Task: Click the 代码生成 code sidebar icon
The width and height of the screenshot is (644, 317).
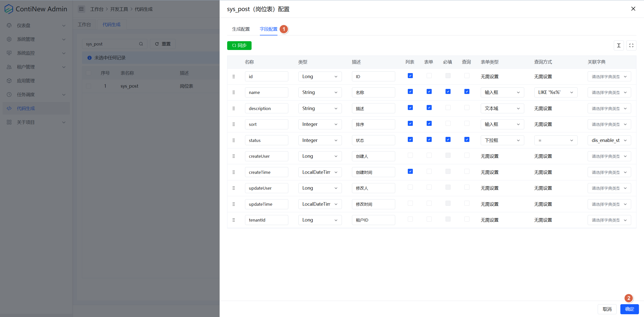Action: (x=9, y=108)
